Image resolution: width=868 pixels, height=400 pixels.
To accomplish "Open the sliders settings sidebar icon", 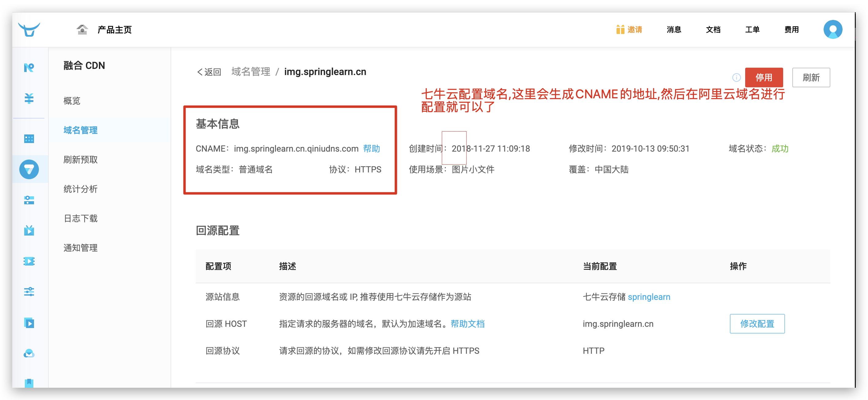I will click(29, 292).
